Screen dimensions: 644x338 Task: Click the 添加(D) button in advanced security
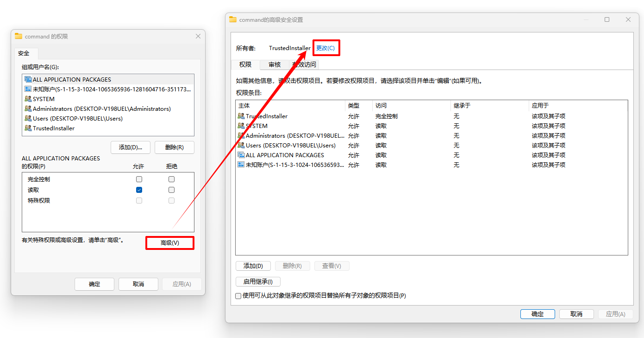tap(253, 266)
